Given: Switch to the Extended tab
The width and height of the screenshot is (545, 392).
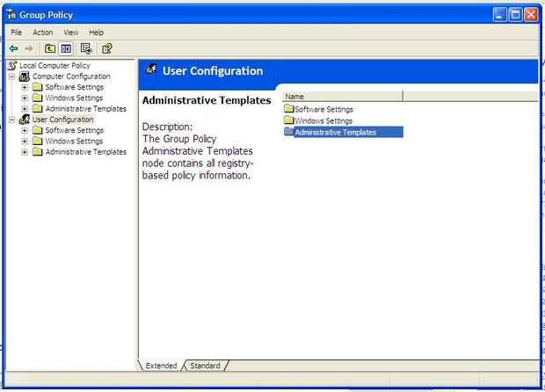Looking at the screenshot, I should [x=161, y=366].
